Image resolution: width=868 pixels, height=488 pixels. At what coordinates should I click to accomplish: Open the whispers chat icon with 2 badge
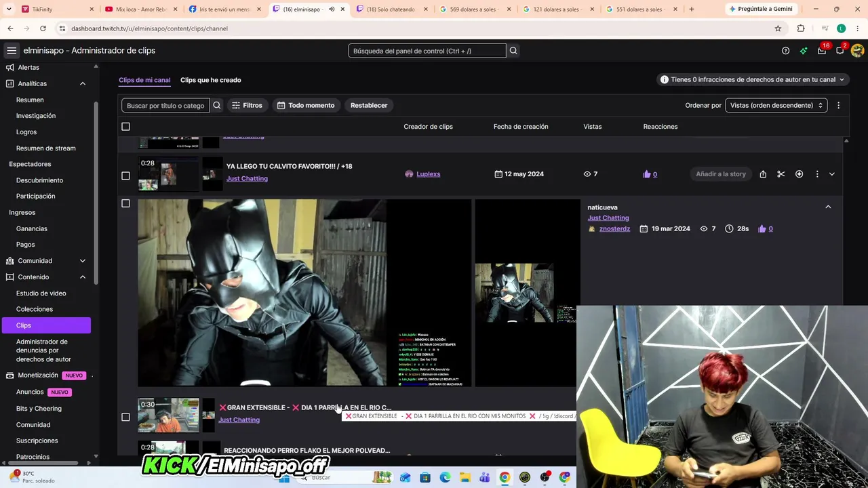[x=840, y=51]
